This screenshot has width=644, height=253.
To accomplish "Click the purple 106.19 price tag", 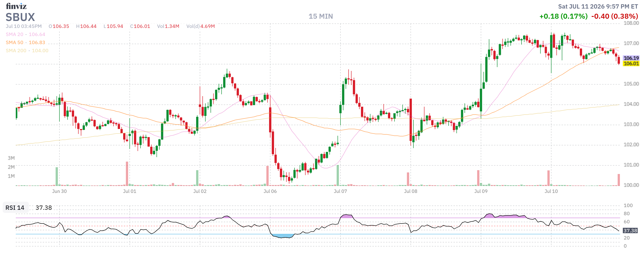I will [x=631, y=58].
